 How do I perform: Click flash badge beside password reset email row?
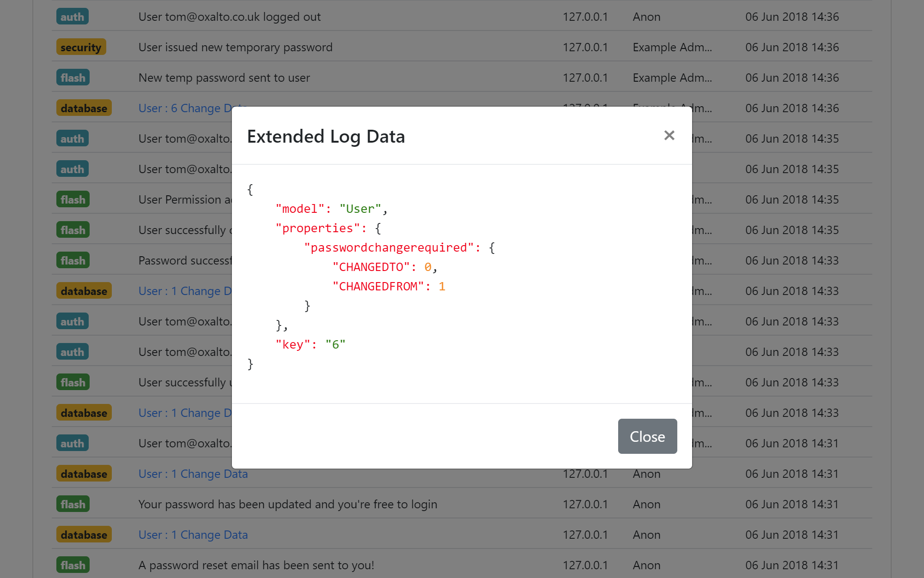[x=73, y=565]
